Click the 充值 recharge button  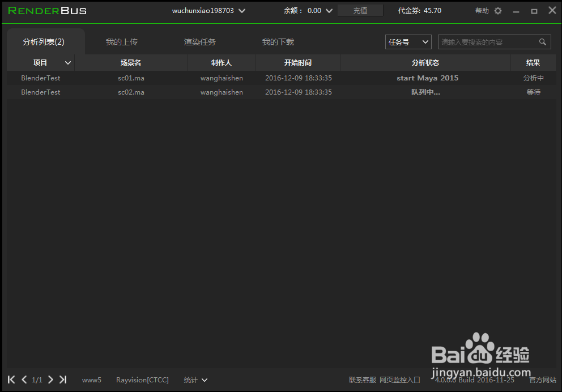pyautogui.click(x=360, y=10)
